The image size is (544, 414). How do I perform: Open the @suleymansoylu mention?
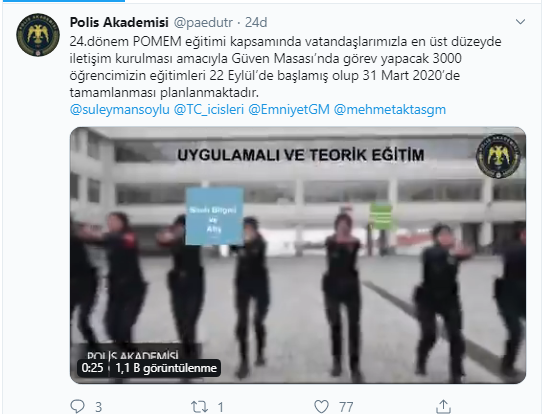pyautogui.click(x=119, y=110)
